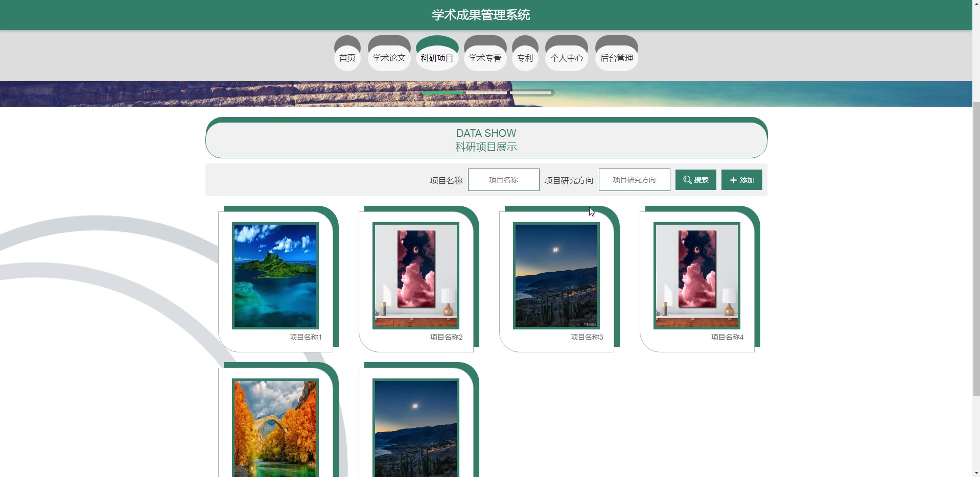Click the 项目名称2 label
The width and height of the screenshot is (980, 477).
[446, 337]
